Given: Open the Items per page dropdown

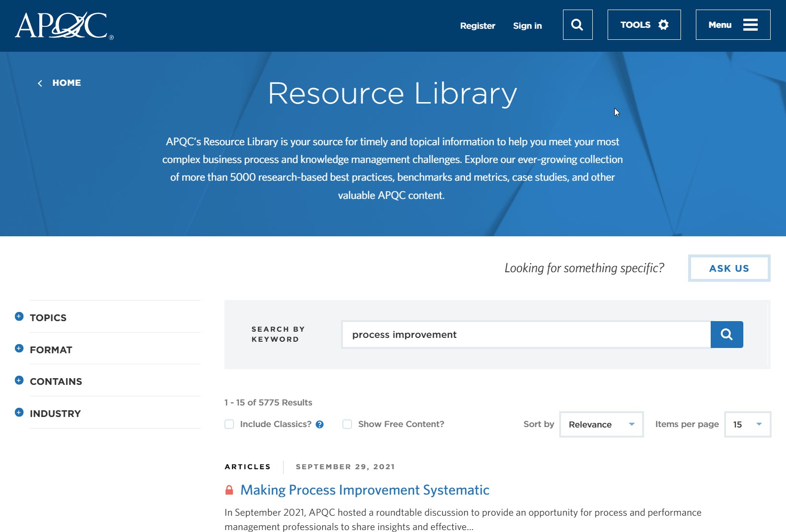Looking at the screenshot, I should point(748,425).
